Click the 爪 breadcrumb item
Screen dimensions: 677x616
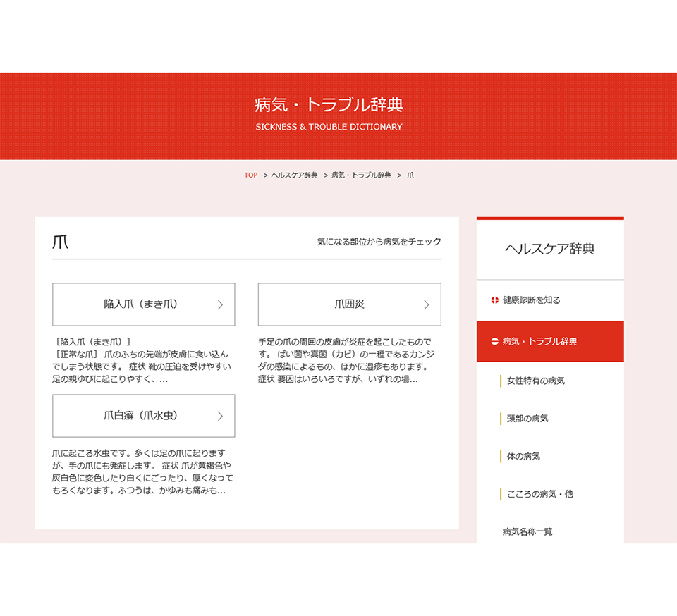tap(410, 175)
